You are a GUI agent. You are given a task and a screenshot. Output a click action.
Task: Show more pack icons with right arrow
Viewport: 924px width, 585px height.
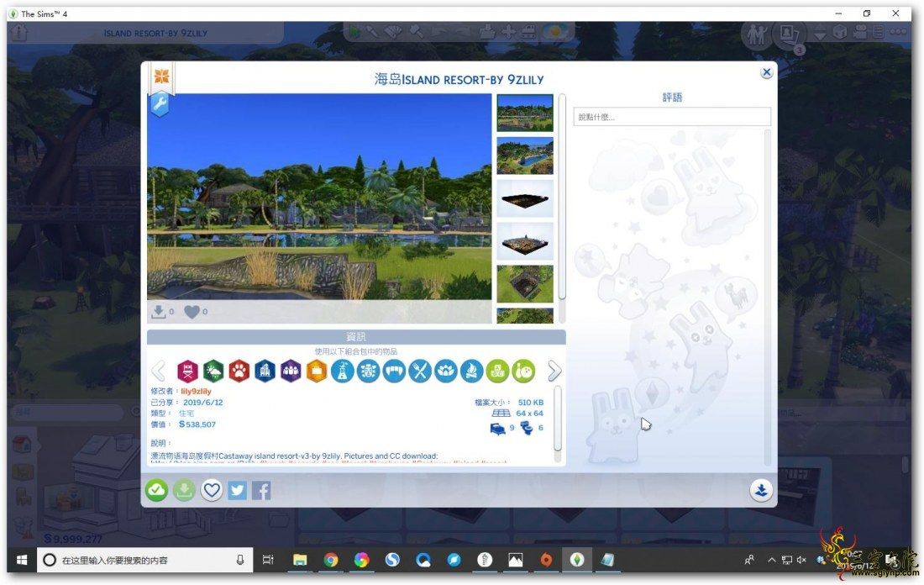tap(554, 371)
